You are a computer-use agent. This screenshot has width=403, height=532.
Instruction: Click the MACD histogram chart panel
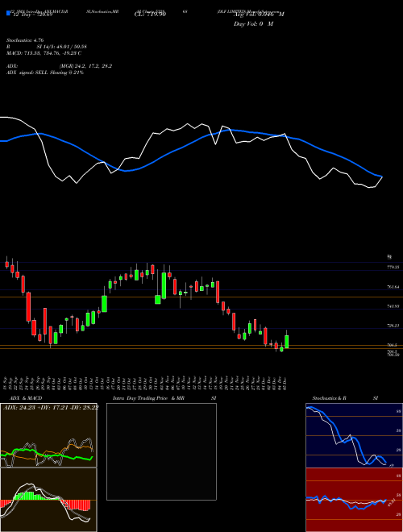point(48,500)
